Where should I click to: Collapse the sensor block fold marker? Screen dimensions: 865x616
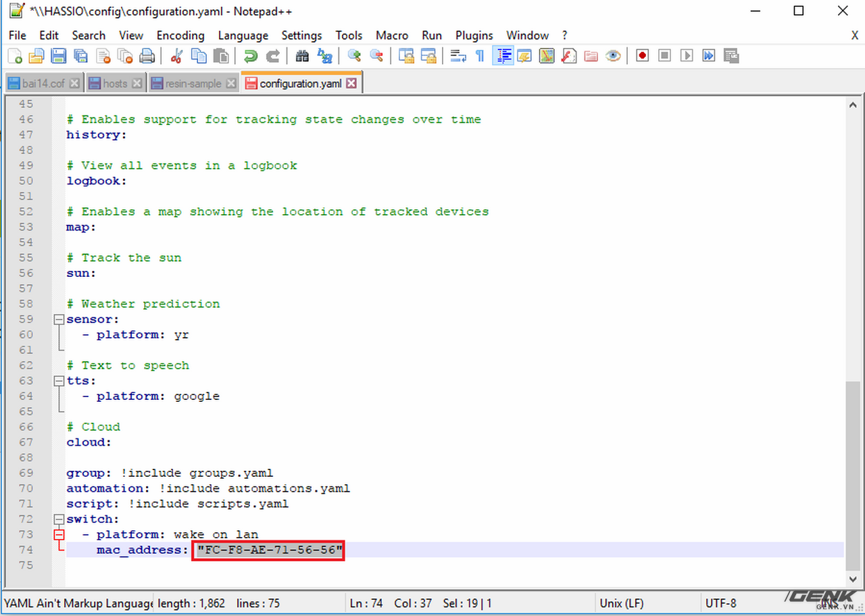59,319
